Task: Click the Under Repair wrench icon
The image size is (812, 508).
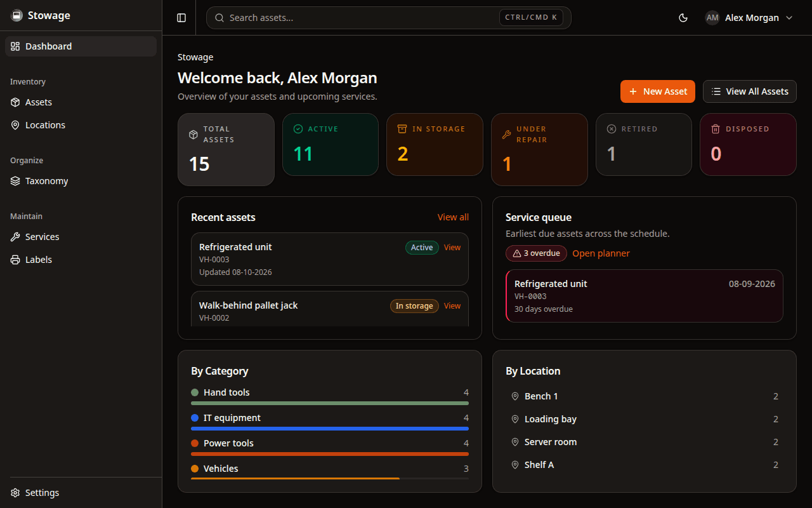Action: 506,134
